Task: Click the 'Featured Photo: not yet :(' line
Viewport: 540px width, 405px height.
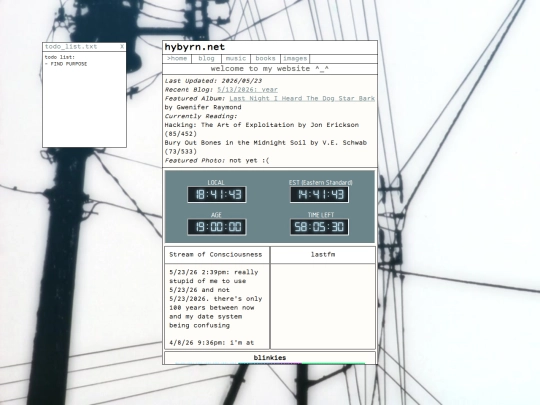Action: tap(217, 160)
